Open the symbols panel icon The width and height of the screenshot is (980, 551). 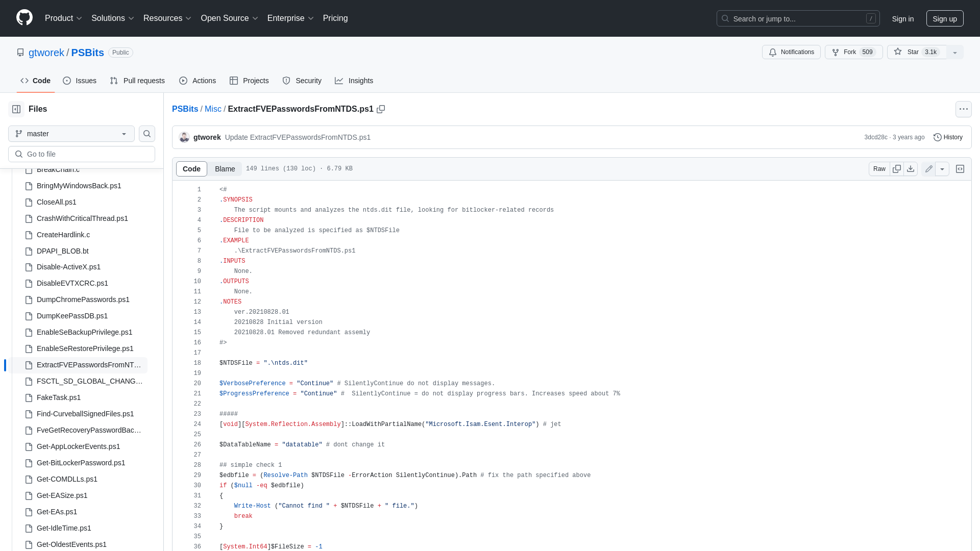pos(960,169)
